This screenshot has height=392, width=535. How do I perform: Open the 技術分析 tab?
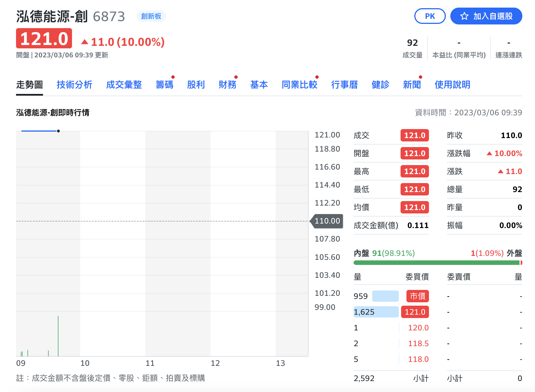tap(75, 85)
